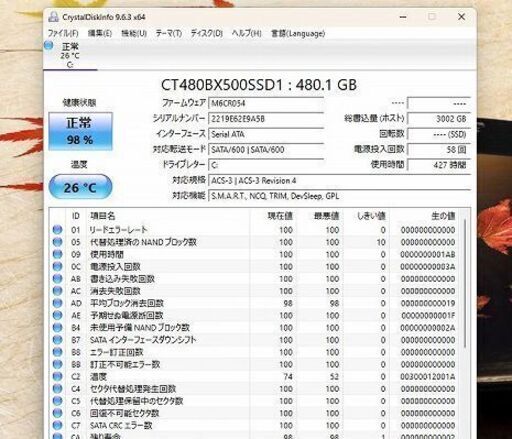Click the current value 74 in 温度 row
512x439 pixels.
288,377
